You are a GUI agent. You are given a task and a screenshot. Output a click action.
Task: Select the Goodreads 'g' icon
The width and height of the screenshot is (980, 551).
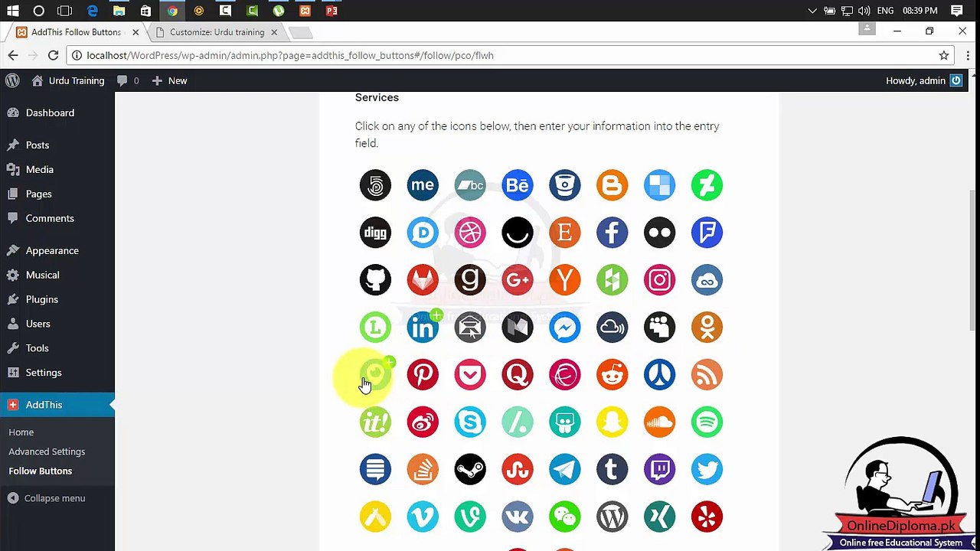point(470,280)
